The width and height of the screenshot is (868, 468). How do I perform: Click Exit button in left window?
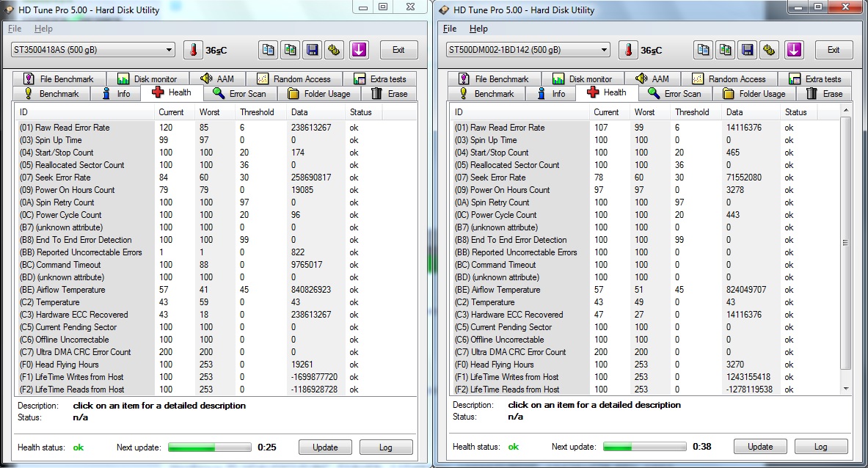coord(398,50)
